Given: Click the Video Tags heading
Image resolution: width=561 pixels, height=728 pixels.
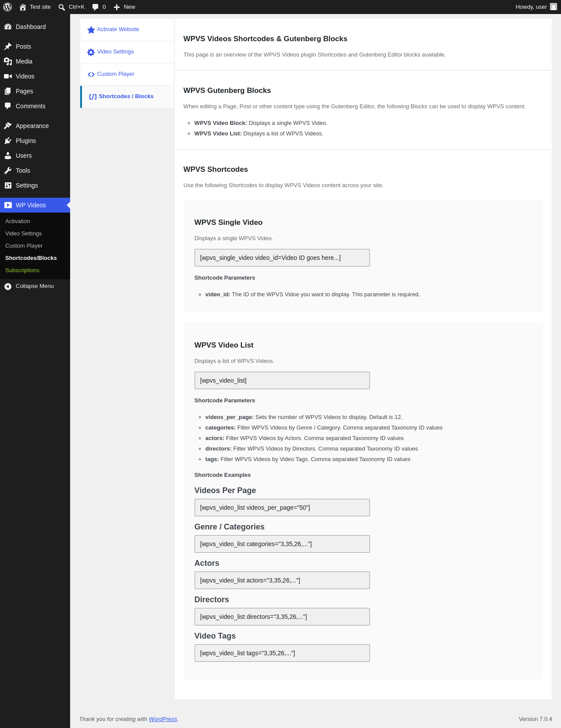Looking at the screenshot, I should click(x=215, y=636).
